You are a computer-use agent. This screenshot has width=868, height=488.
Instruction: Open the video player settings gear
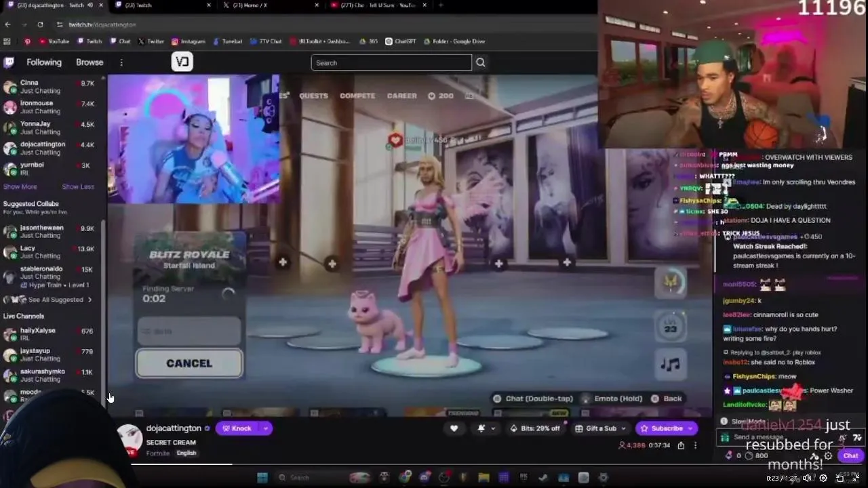[823, 478]
